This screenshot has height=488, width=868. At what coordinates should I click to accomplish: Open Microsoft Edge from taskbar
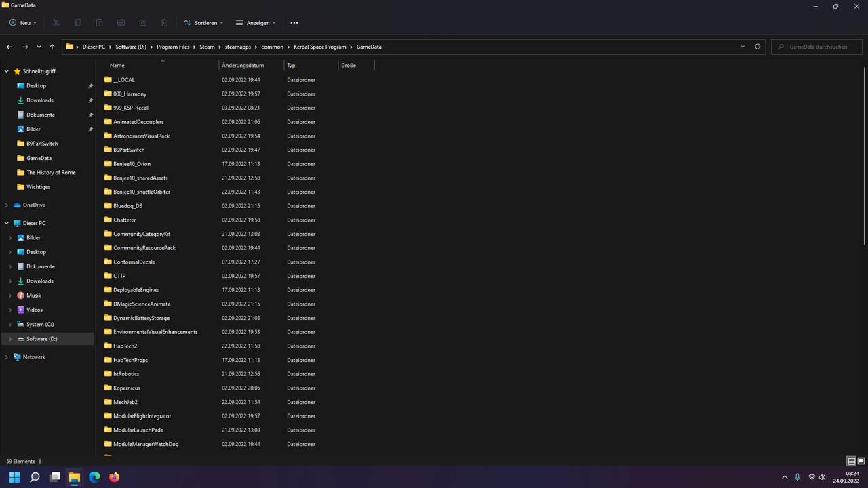[94, 477]
